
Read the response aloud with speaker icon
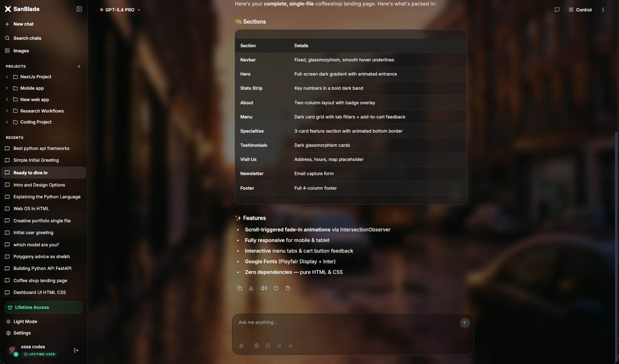(x=264, y=288)
